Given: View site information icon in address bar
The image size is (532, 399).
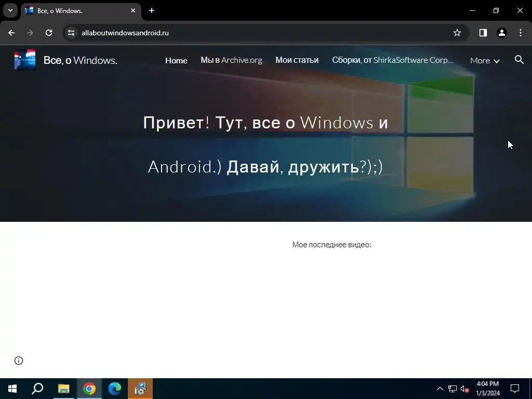Looking at the screenshot, I should tap(71, 33).
